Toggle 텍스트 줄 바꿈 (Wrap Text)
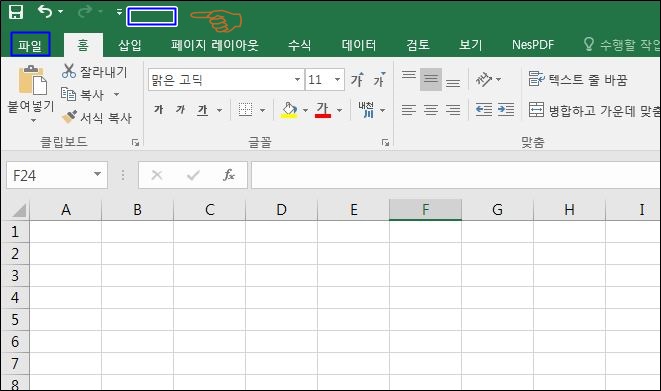Screen dimensions: 661x391 (578, 79)
